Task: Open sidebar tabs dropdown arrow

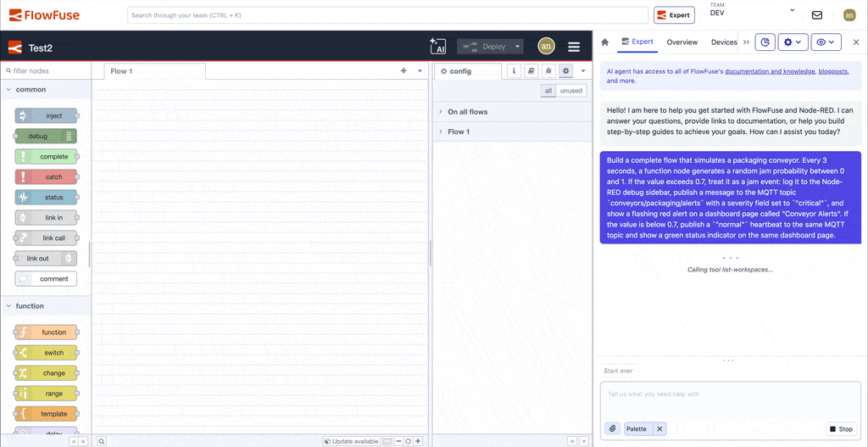Action: [583, 71]
